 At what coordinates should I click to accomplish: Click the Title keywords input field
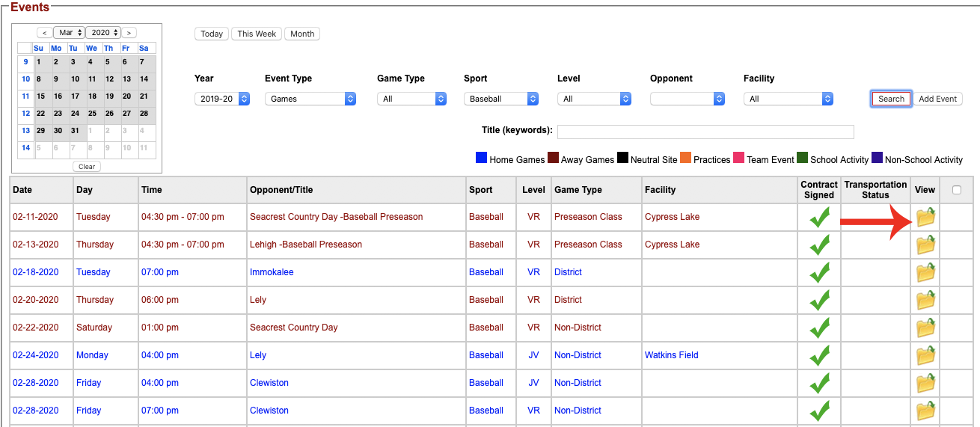click(705, 132)
